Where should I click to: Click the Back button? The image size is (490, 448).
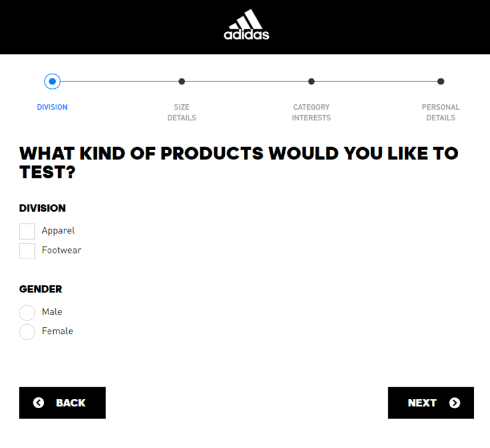click(62, 403)
